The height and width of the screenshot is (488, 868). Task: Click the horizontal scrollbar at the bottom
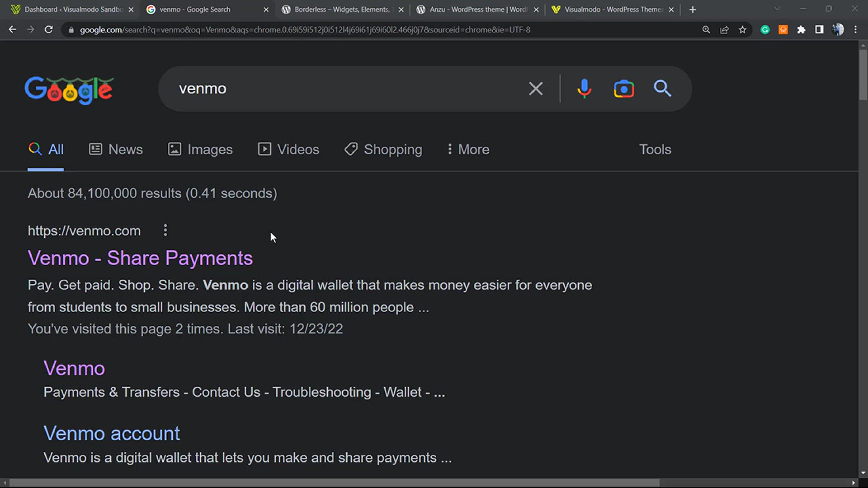[x=335, y=483]
